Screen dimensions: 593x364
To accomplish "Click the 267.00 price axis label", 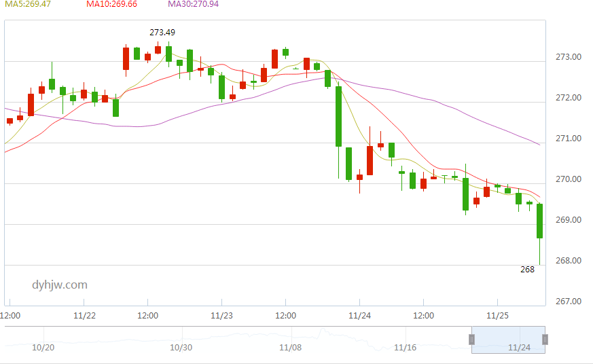I will [568, 302].
